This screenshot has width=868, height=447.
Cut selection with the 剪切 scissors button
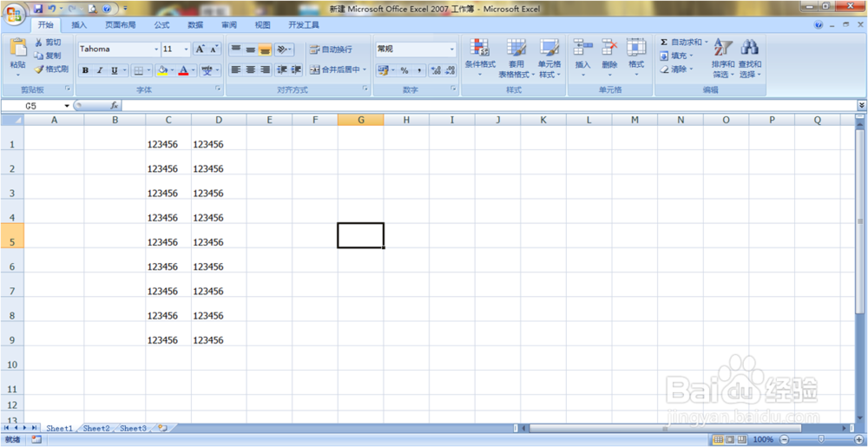(48, 43)
